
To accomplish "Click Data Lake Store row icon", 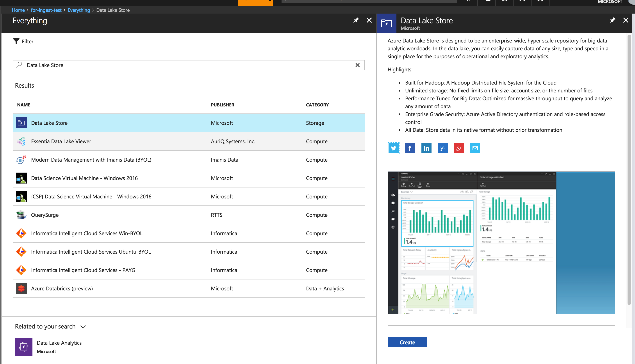I will click(21, 123).
